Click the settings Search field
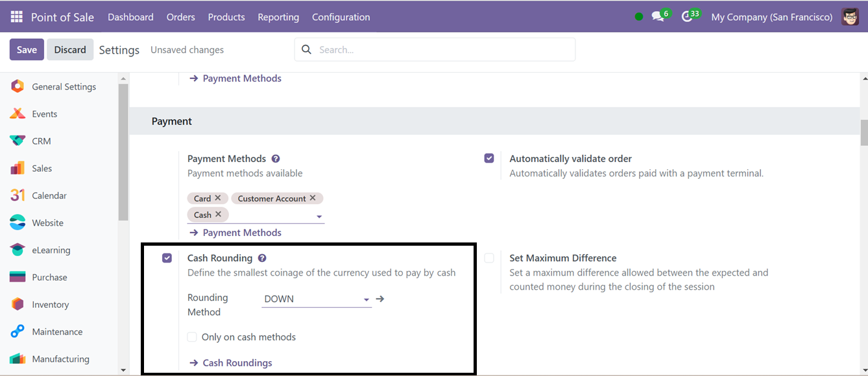This screenshot has height=376, width=868. (435, 49)
